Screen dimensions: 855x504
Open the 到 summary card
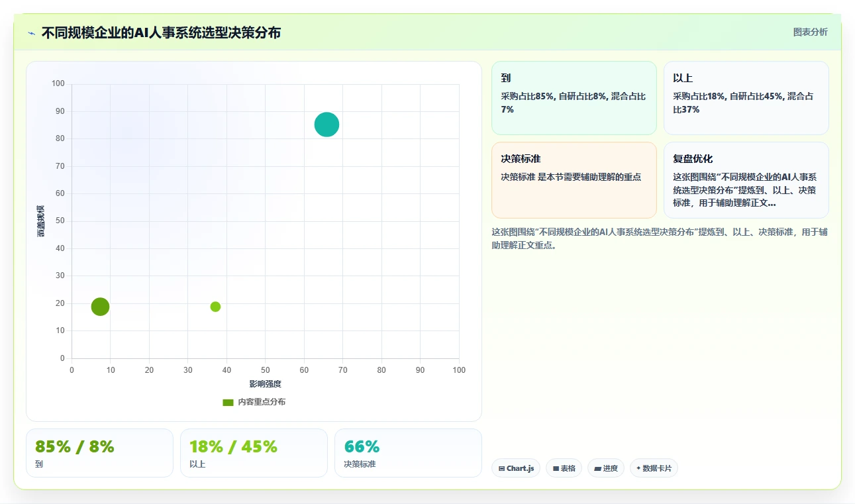pos(574,98)
